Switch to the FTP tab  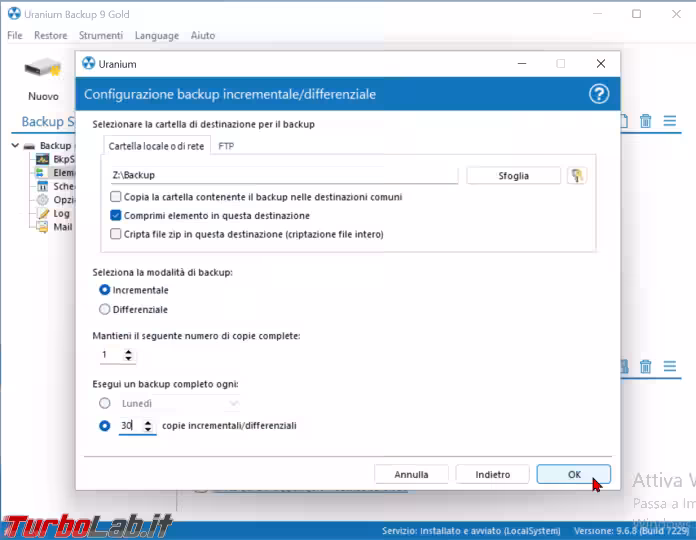[x=226, y=146]
